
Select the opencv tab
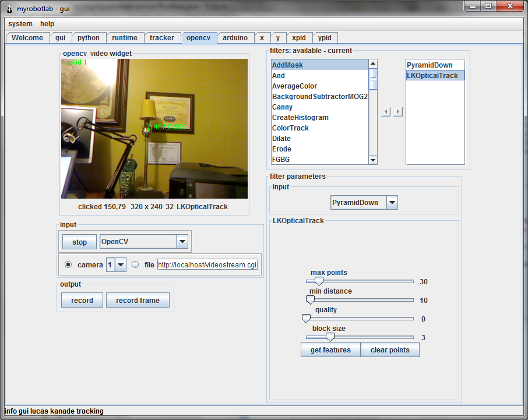click(x=198, y=38)
